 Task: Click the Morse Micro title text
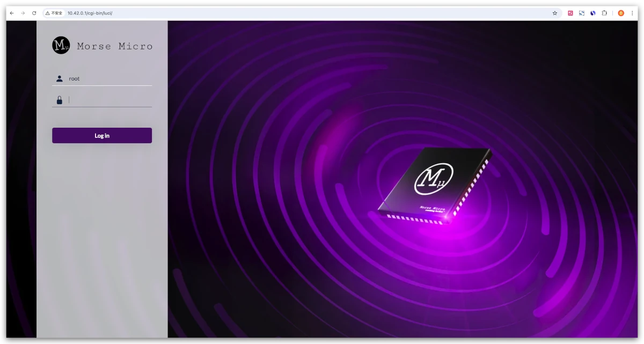pyautogui.click(x=115, y=46)
